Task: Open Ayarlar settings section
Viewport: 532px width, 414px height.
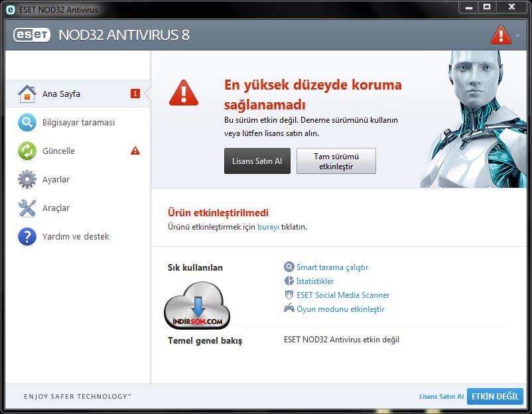Action: pos(78,180)
